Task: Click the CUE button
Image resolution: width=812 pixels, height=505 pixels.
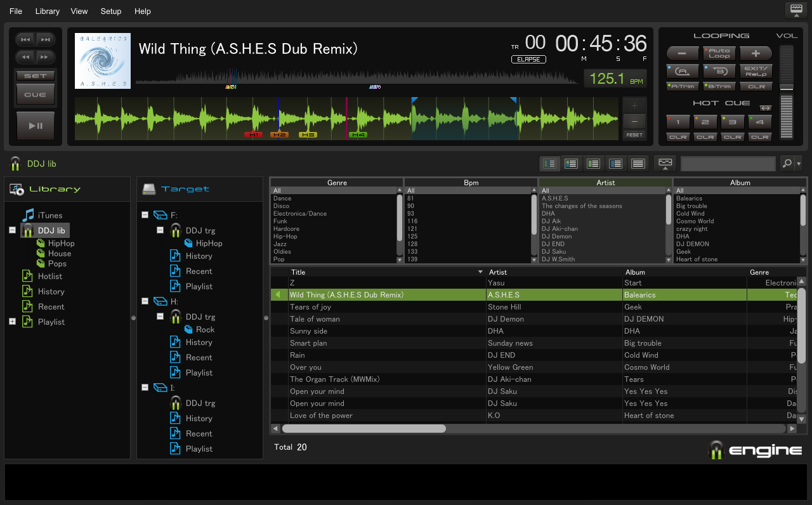Action: (36, 95)
